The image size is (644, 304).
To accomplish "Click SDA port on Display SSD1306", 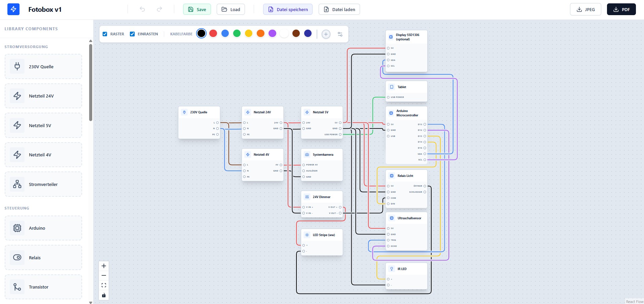I will 388,60.
